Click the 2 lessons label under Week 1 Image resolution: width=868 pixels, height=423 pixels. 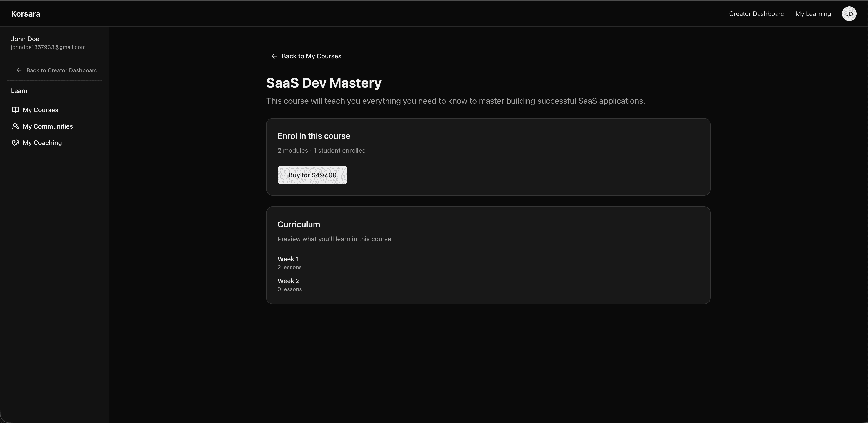coord(289,267)
